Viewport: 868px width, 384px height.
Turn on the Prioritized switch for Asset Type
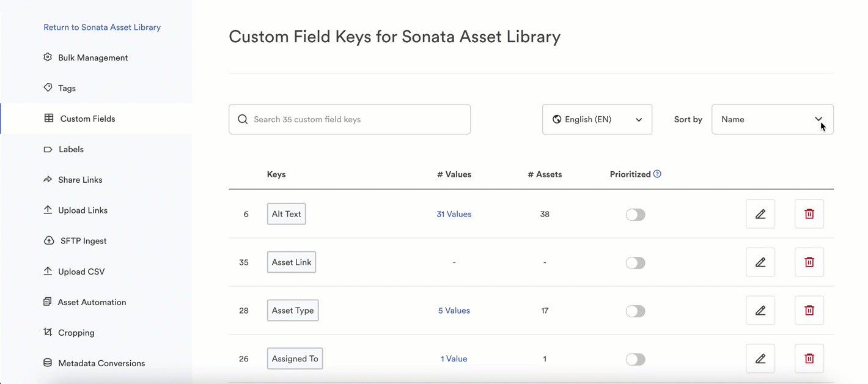(635, 311)
